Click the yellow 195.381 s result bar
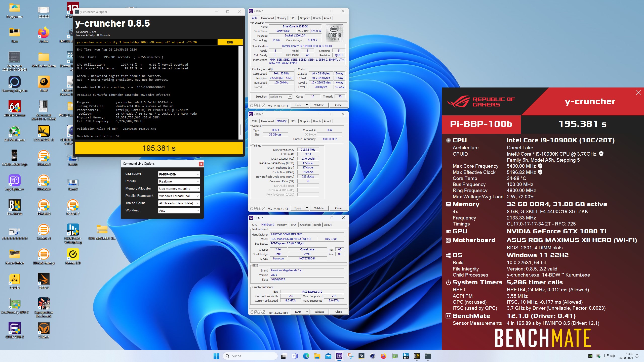This screenshot has height=362, width=644. pyautogui.click(x=159, y=148)
